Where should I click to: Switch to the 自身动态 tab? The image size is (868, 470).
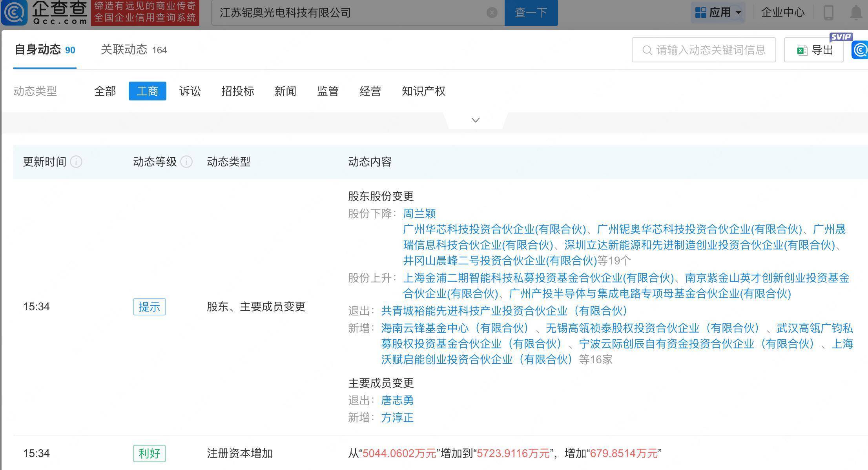[45, 50]
